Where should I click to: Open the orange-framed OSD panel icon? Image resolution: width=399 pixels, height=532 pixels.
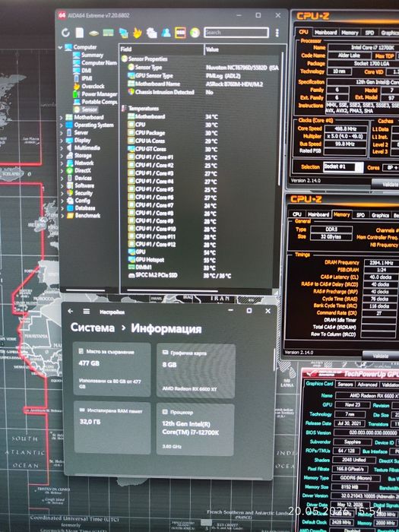[x=180, y=33]
